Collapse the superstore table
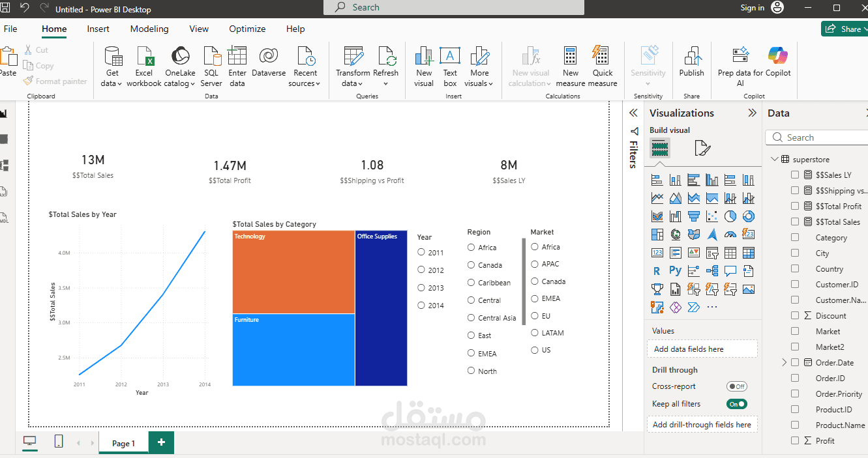The height and width of the screenshot is (458, 868). (x=774, y=159)
